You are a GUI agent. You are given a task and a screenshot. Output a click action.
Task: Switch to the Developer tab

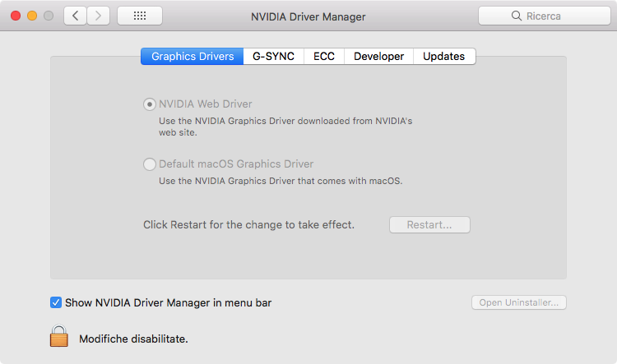click(x=378, y=56)
